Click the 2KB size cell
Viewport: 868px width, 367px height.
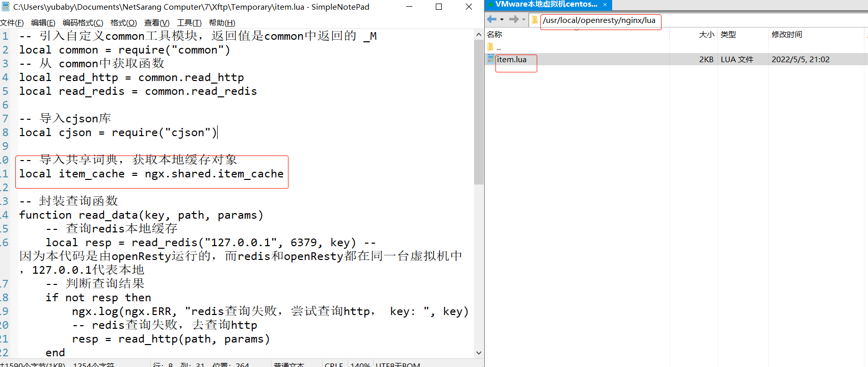[x=706, y=60]
